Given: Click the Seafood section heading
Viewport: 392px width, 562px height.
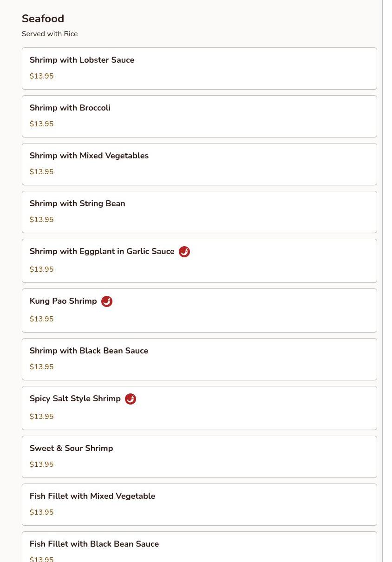Looking at the screenshot, I should coord(43,19).
